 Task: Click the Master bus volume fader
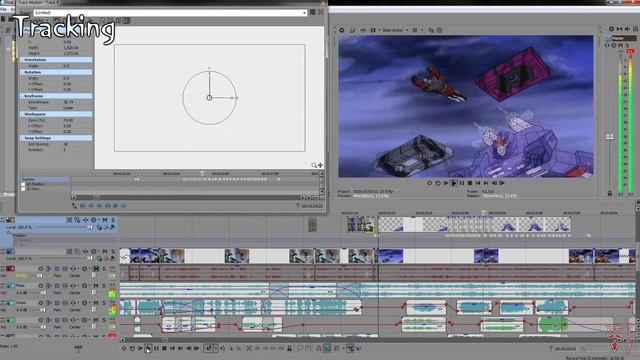[609, 137]
